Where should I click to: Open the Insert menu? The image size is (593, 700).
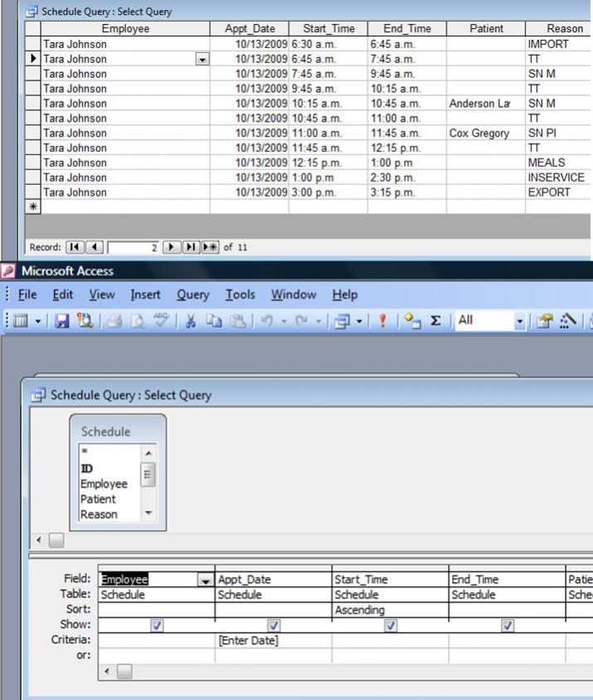145,294
